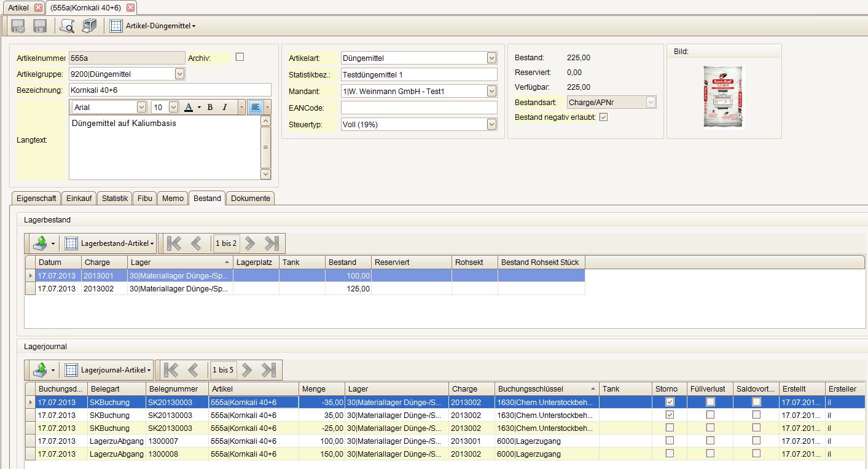Toggle Storno checkbox in the 35,00 row
The image size is (868, 469).
(670, 415)
